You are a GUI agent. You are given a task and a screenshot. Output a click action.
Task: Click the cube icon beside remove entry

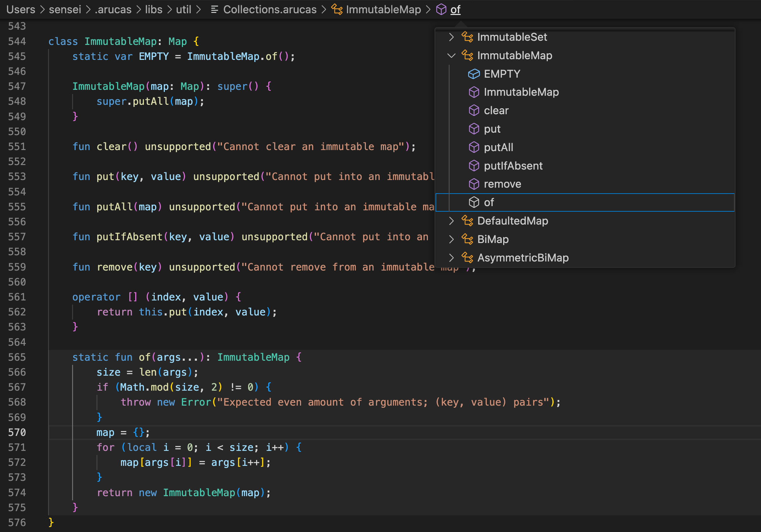tap(474, 184)
